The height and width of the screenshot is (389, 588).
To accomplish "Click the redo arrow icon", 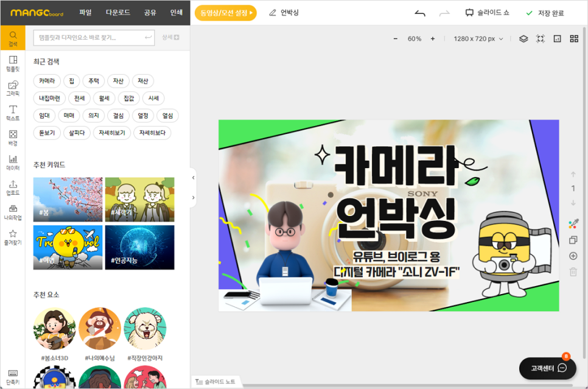I will point(444,13).
